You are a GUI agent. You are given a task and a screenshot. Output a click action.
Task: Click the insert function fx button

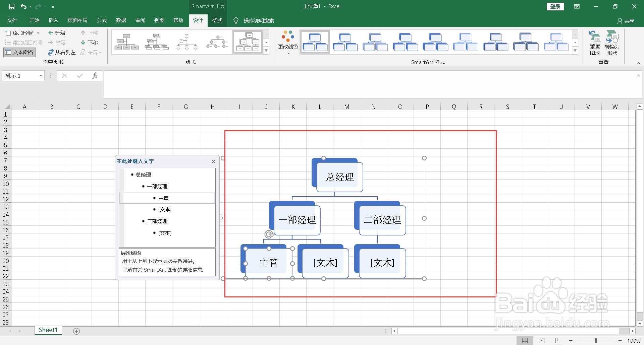(95, 76)
